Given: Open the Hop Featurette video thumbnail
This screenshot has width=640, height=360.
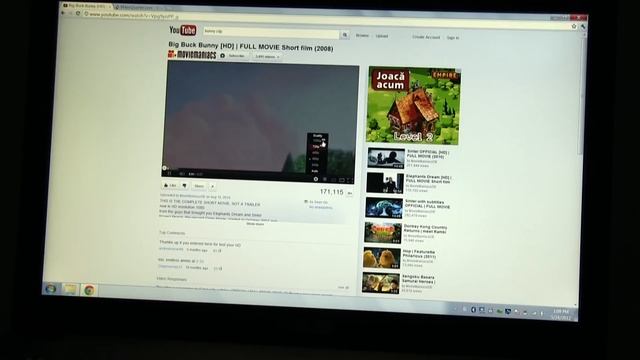Looking at the screenshot, I should coord(382,258).
